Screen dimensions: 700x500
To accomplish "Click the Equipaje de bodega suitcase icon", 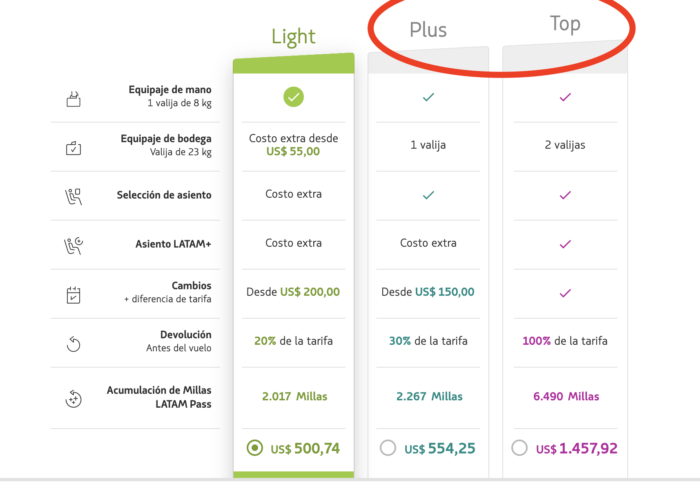I will [74, 148].
